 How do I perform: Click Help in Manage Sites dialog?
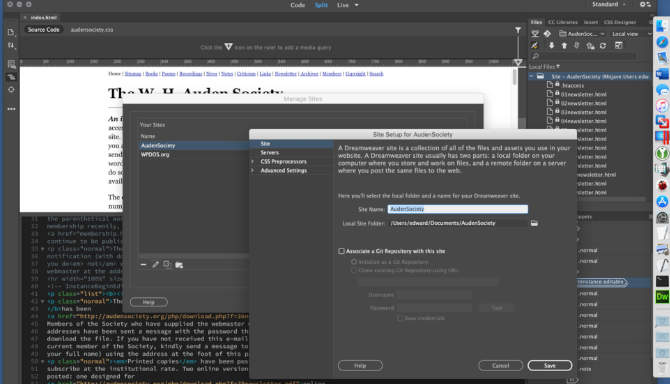point(149,302)
